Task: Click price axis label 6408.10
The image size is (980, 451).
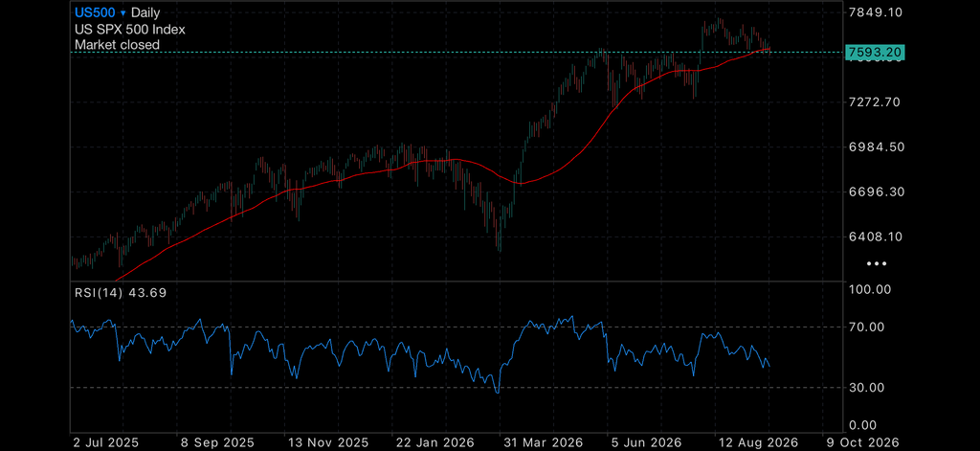Action: (x=876, y=237)
